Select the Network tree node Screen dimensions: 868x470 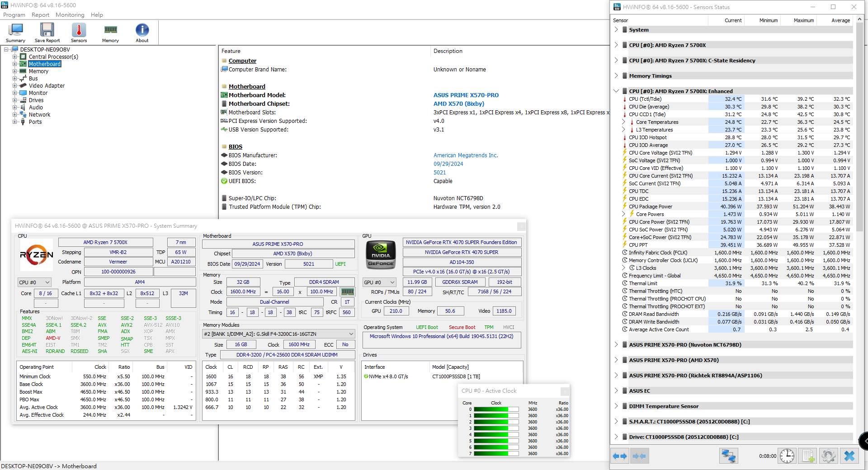(39, 115)
